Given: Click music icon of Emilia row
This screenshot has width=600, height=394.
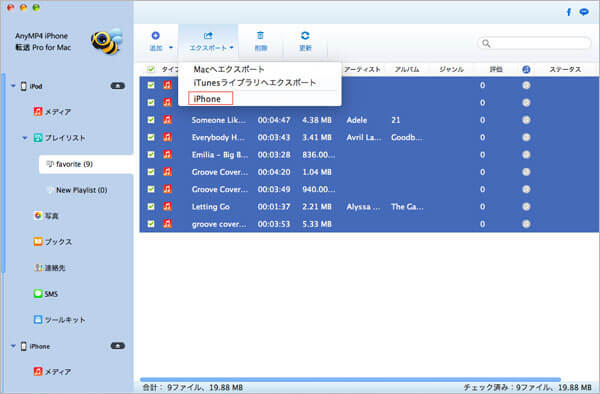Looking at the screenshot, I should 167,155.
